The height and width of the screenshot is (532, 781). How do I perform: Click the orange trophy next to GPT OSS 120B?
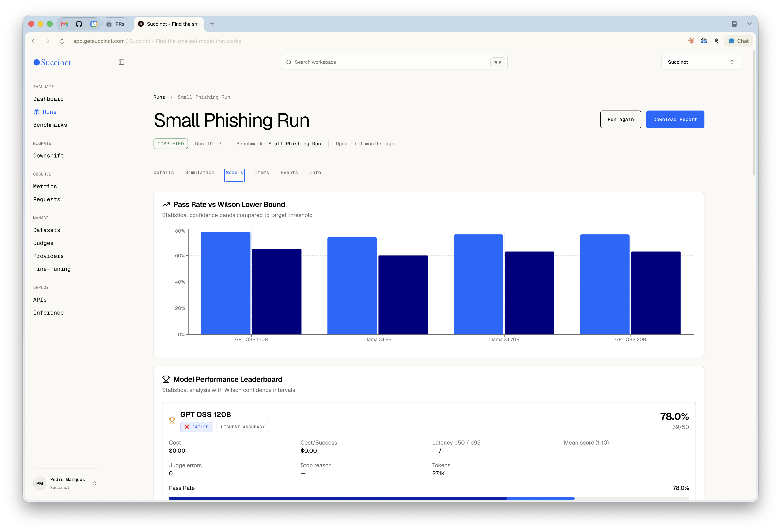[x=172, y=420]
